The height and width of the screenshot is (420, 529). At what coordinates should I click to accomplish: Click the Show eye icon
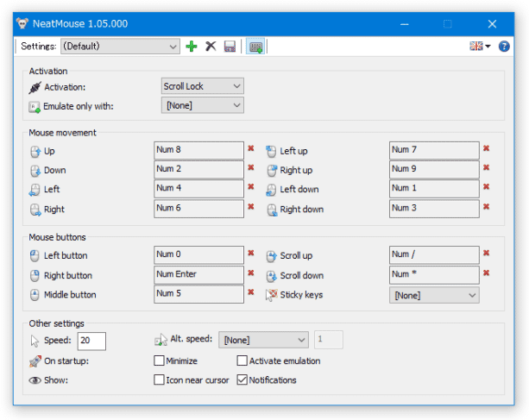[x=35, y=380]
